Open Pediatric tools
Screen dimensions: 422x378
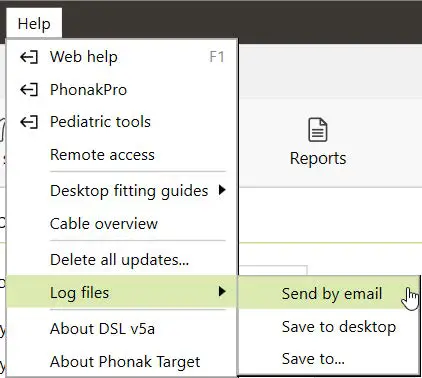[122, 122]
